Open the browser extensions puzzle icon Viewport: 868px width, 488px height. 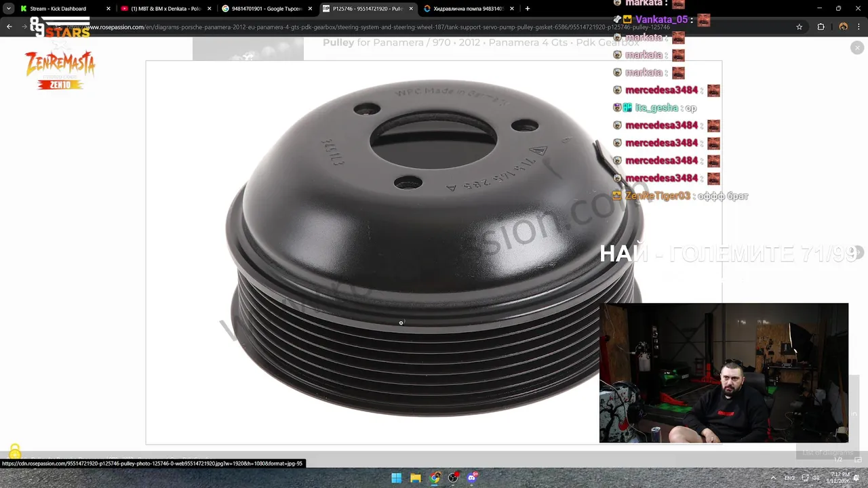pos(821,27)
